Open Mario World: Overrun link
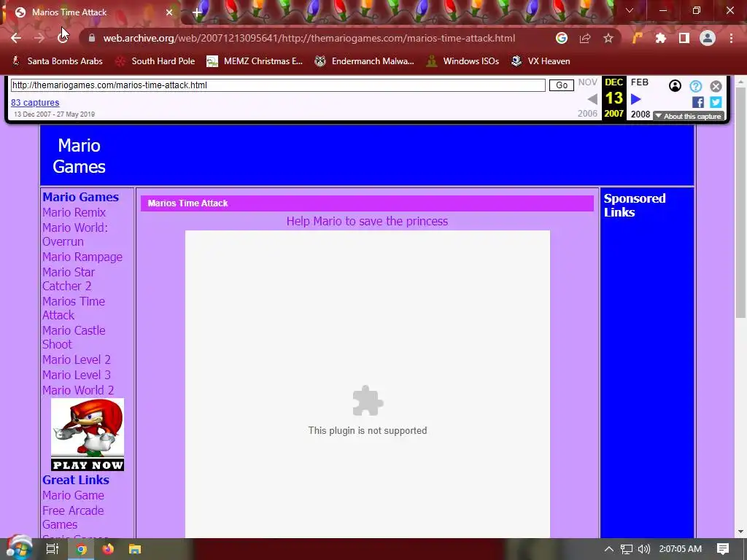This screenshot has height=560, width=747. click(75, 235)
